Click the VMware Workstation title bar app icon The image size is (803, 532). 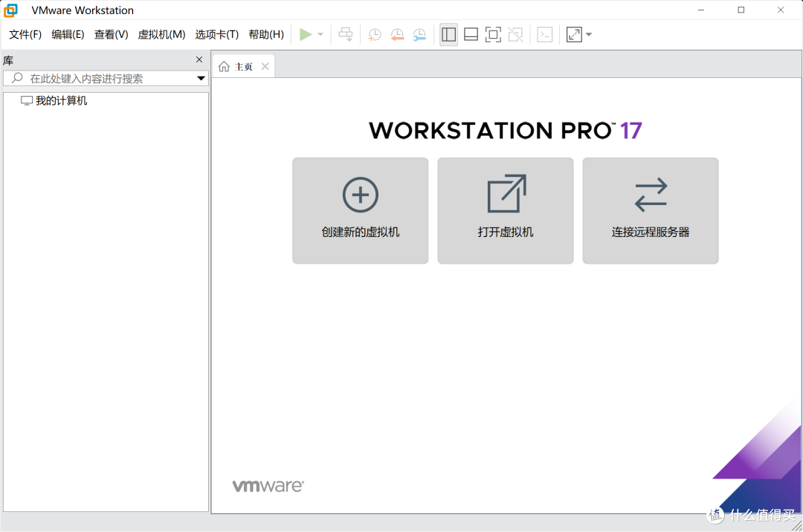tap(10, 10)
